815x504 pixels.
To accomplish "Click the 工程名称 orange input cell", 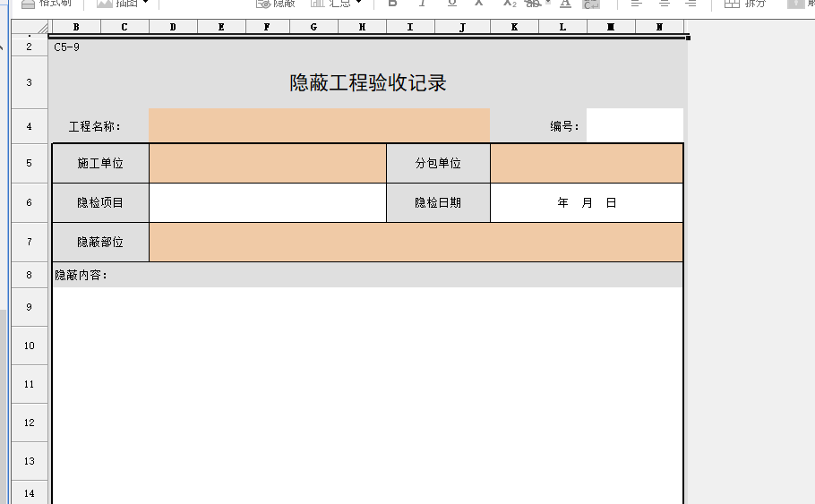I will pos(319,126).
